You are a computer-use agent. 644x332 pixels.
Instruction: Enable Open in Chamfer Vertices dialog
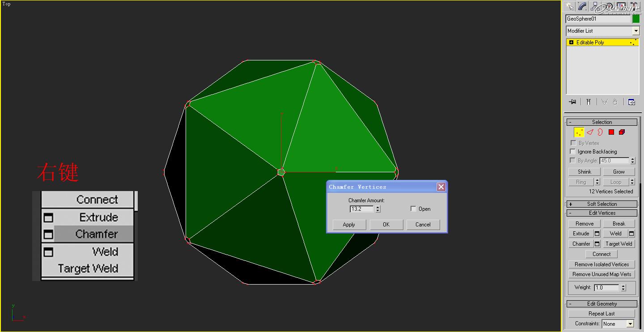413,209
